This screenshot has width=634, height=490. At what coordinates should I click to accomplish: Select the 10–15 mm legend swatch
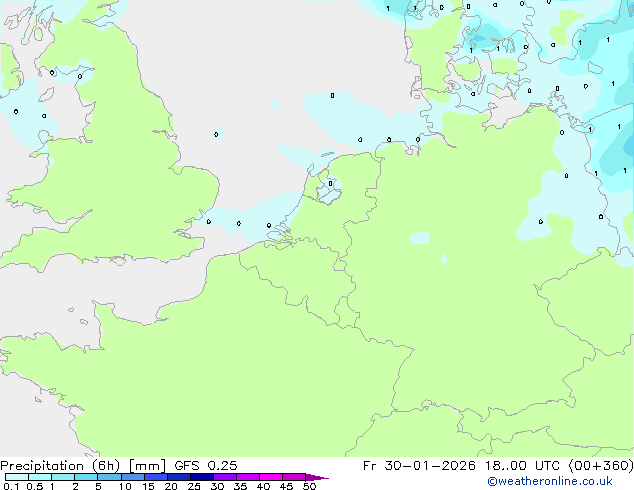(133, 477)
